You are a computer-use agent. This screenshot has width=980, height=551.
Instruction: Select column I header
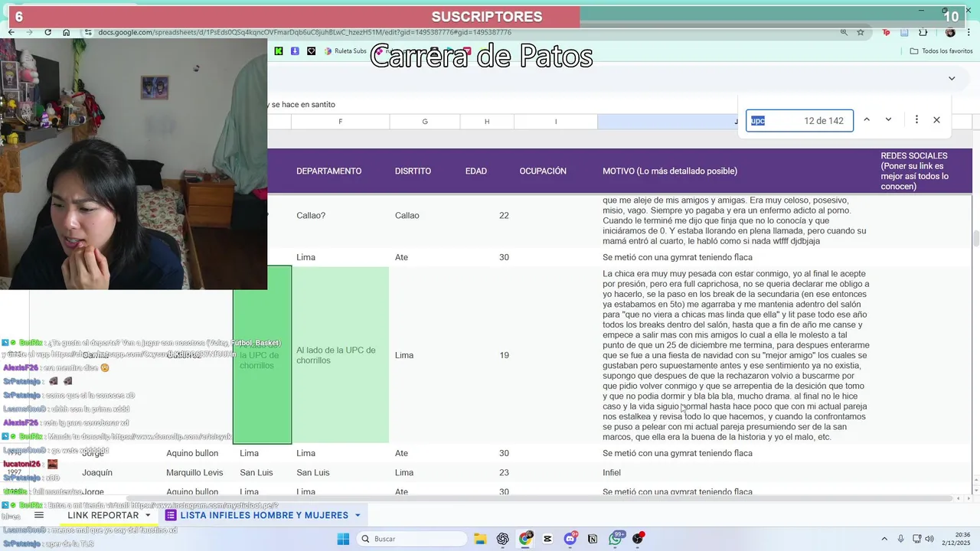pos(556,122)
